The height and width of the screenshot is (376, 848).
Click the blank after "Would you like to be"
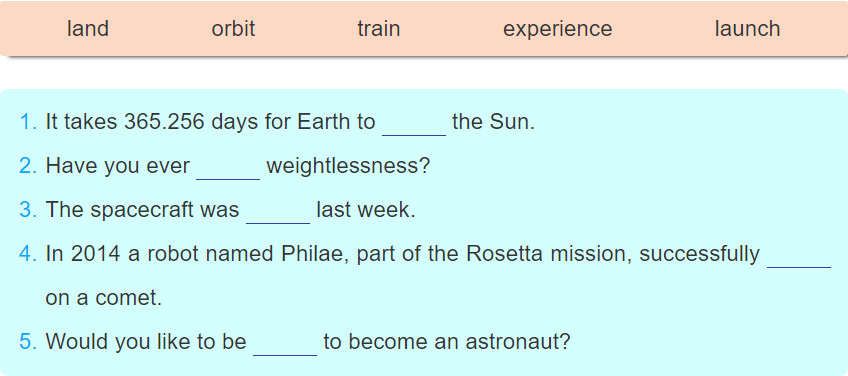[285, 343]
